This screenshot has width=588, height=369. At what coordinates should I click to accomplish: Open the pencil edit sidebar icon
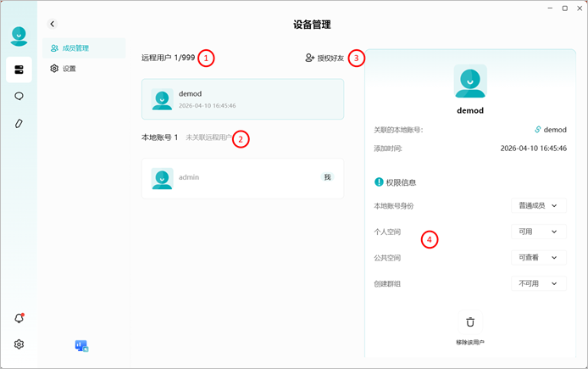point(19,124)
